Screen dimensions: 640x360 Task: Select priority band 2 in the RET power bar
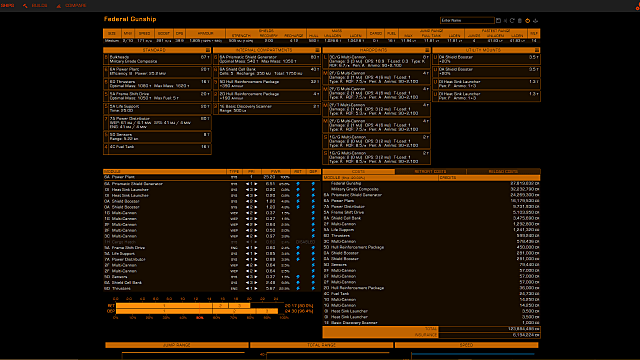220,306
